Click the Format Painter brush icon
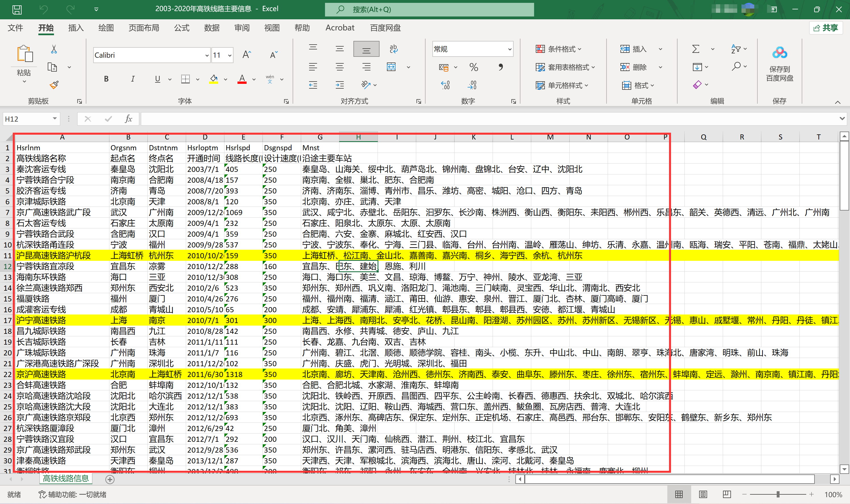Viewport: 850px width, 504px height. (54, 85)
